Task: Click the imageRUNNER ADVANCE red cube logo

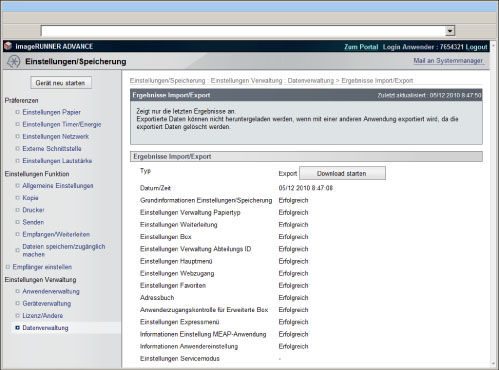Action: pos(8,46)
